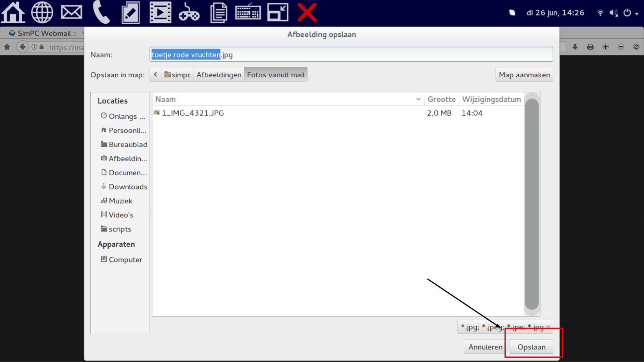Image resolution: width=644 pixels, height=362 pixels.
Task: Click the download arrow in browser toolbar
Action: [x=575, y=47]
